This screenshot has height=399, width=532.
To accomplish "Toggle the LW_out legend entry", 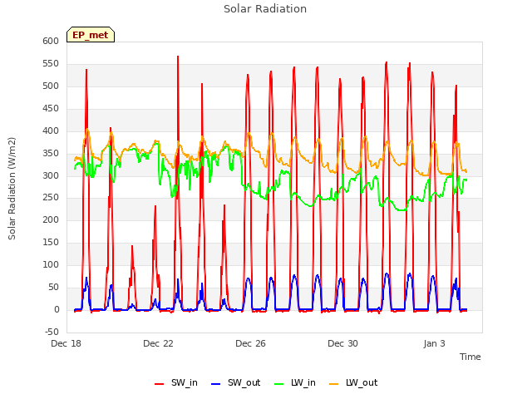I will [x=353, y=382].
